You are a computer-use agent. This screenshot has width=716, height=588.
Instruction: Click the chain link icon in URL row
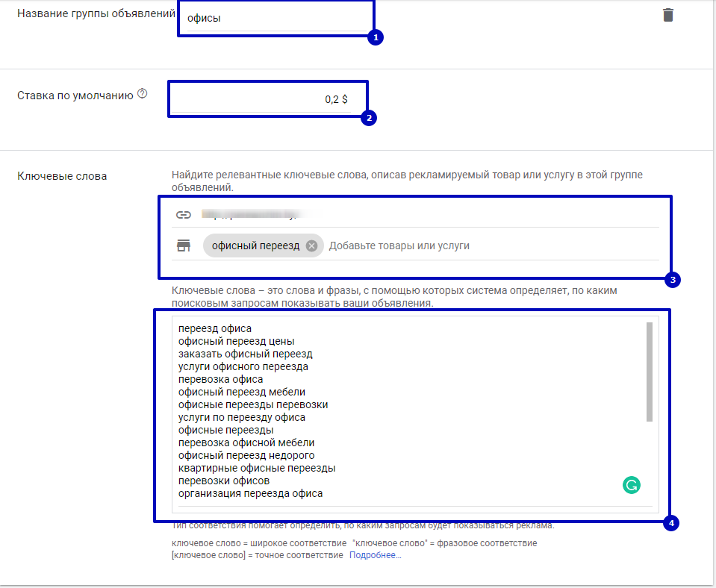[184, 215]
